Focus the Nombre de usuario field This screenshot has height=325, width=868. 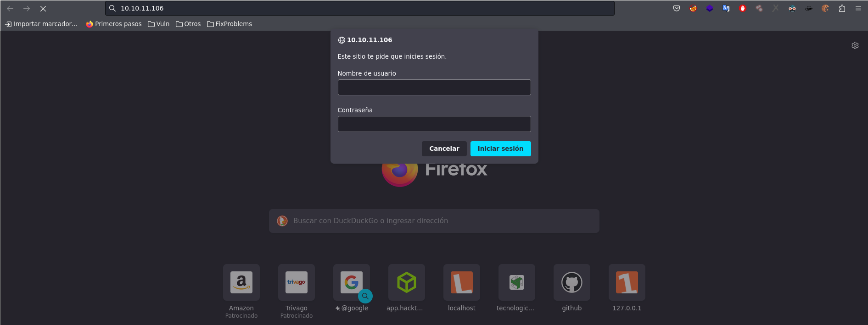[434, 88]
